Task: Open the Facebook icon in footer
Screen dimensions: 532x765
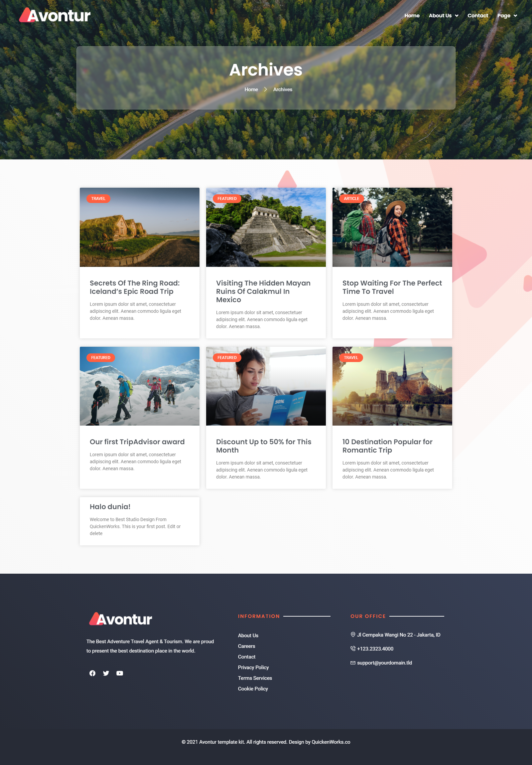Action: click(x=92, y=673)
